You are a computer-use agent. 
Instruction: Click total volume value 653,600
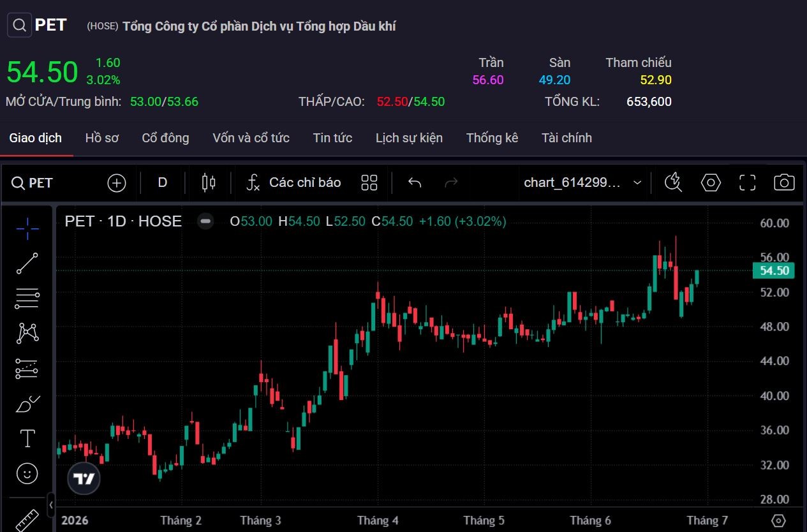[649, 101]
